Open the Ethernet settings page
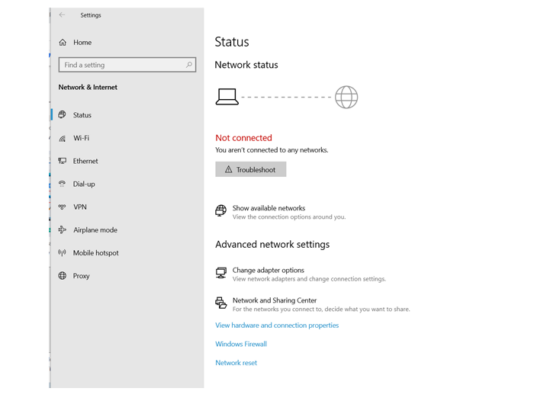534x401 pixels. 85,161
